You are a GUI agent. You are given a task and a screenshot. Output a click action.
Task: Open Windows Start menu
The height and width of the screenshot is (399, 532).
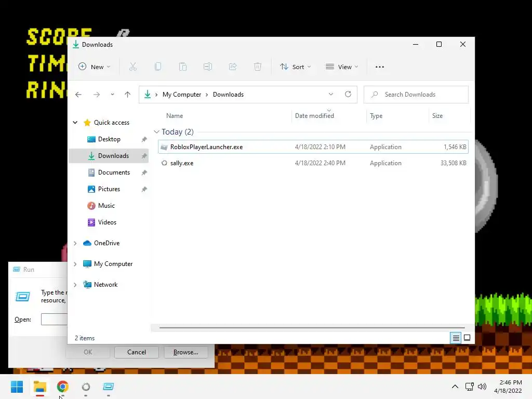click(x=17, y=387)
